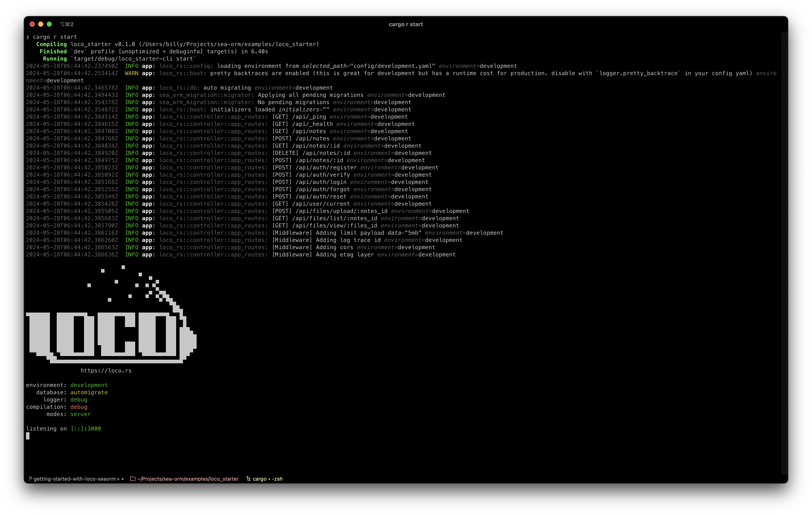Click the green zoom window button

click(x=49, y=24)
